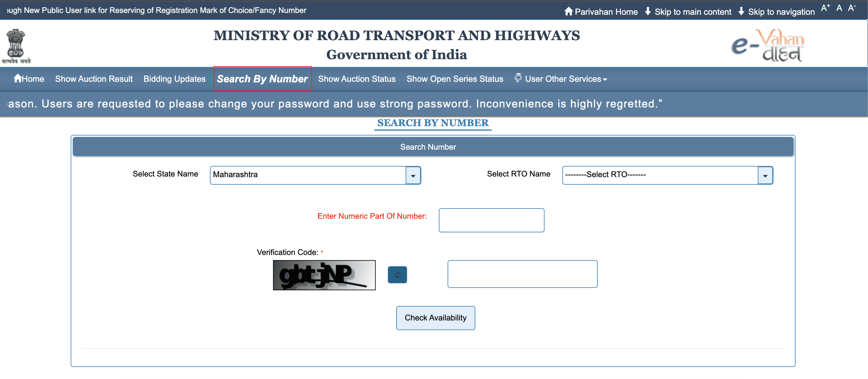Click the Check Availability button
Screen dimensions: 868x379
(435, 317)
